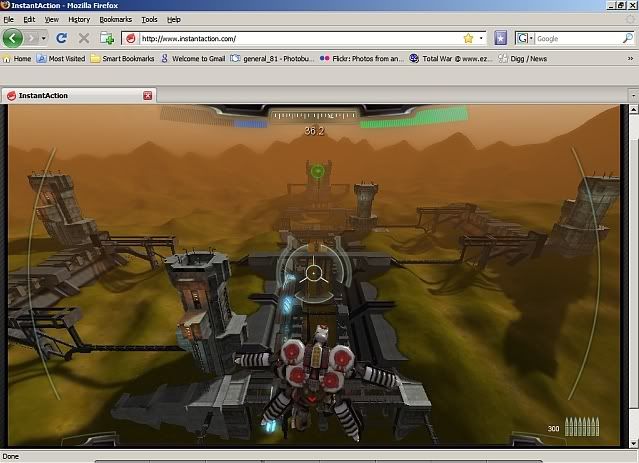The width and height of the screenshot is (639, 463).
Task: Click the InstantAction site icon in URL bar
Action: (130, 38)
